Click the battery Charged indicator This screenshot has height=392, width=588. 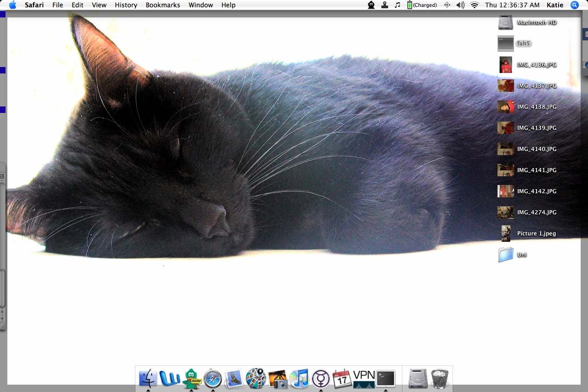tap(422, 5)
